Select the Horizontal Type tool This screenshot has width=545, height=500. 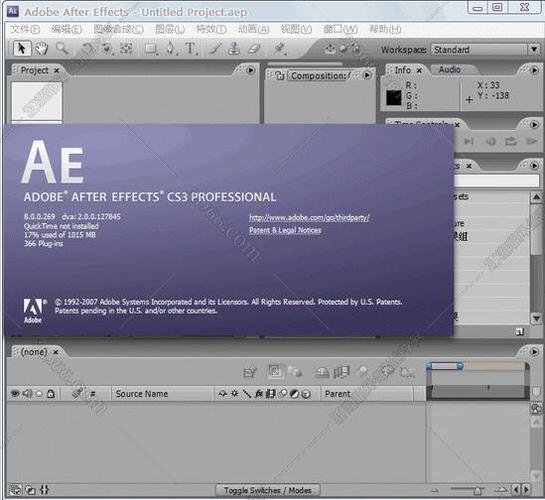point(191,48)
